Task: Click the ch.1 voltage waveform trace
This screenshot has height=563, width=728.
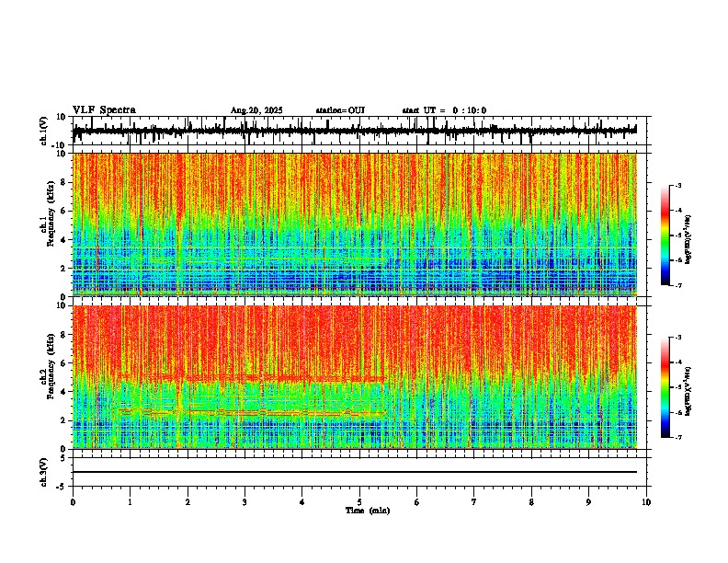Action: [355, 131]
